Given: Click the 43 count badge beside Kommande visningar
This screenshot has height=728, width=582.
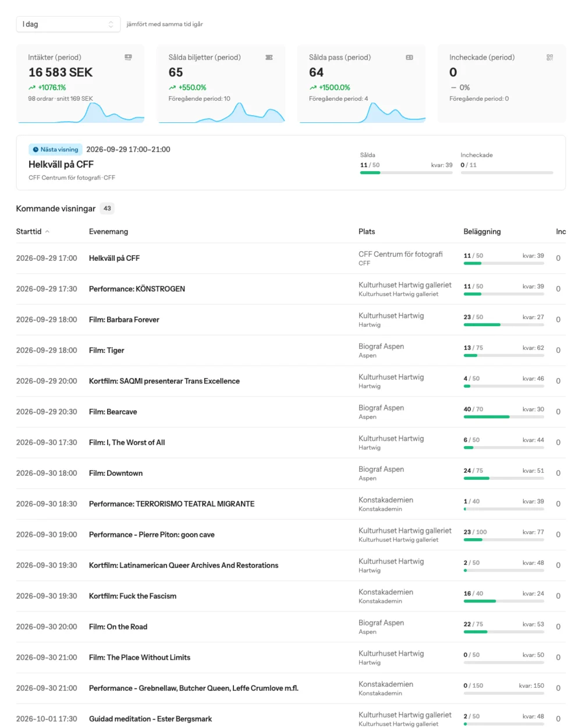Looking at the screenshot, I should (x=107, y=208).
